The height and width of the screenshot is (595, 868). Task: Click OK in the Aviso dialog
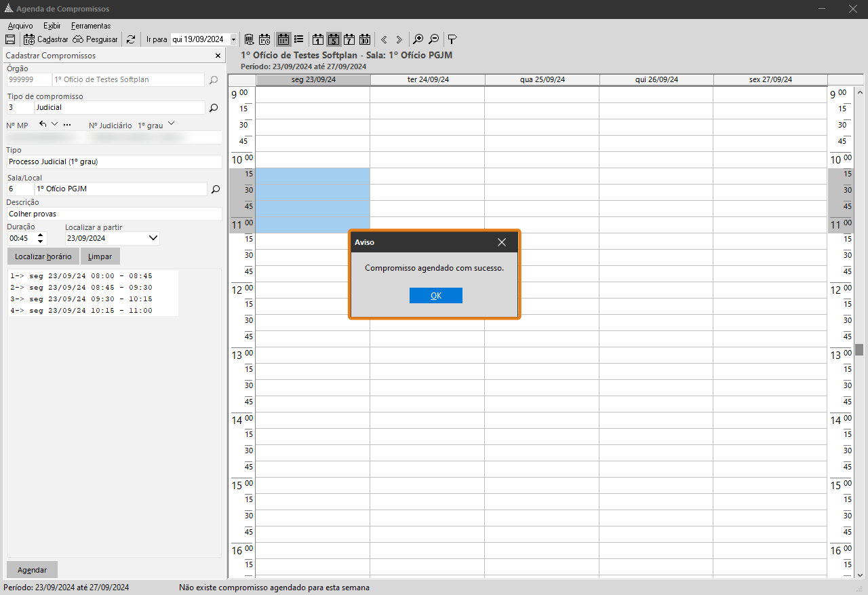[436, 295]
